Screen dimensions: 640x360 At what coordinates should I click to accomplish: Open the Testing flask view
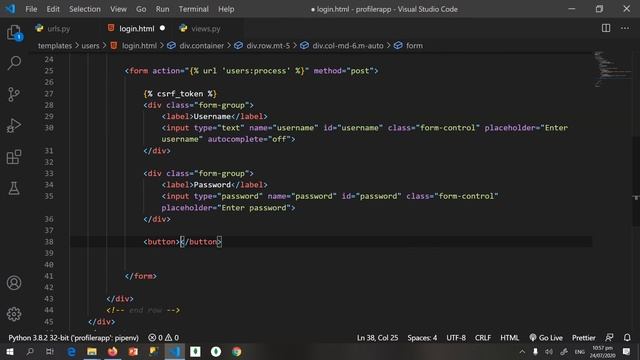pyautogui.click(x=14, y=188)
